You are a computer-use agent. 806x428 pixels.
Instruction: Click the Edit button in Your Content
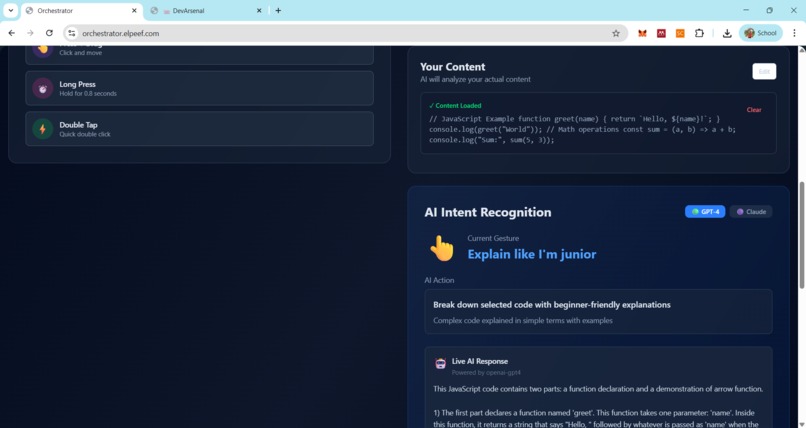(764, 71)
